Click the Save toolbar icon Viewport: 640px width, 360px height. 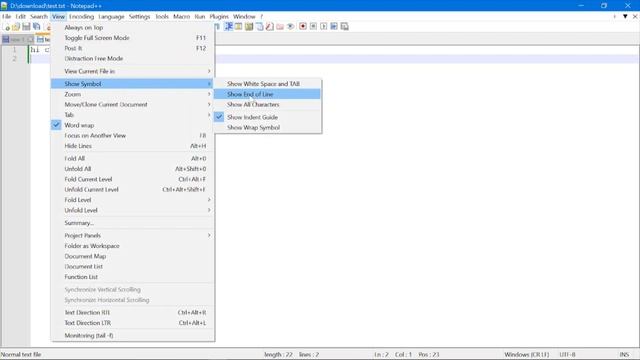[x=26, y=27]
